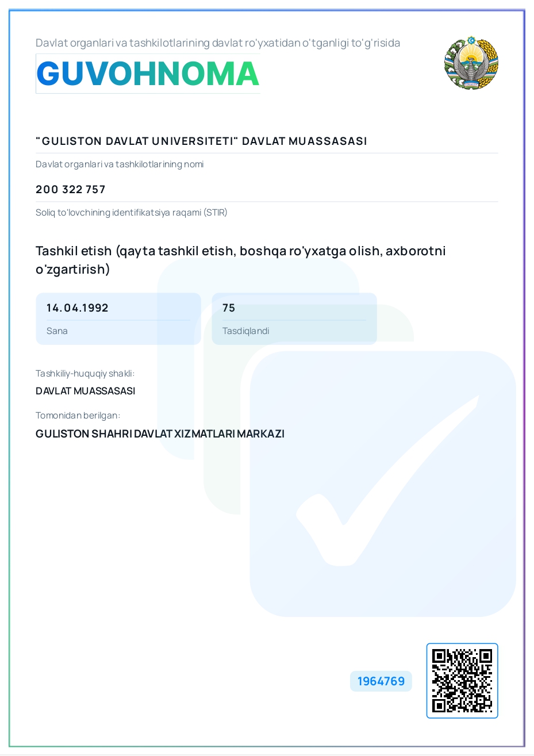The image size is (534, 756).
Task: Click document number badge 1964769
Action: point(381,681)
